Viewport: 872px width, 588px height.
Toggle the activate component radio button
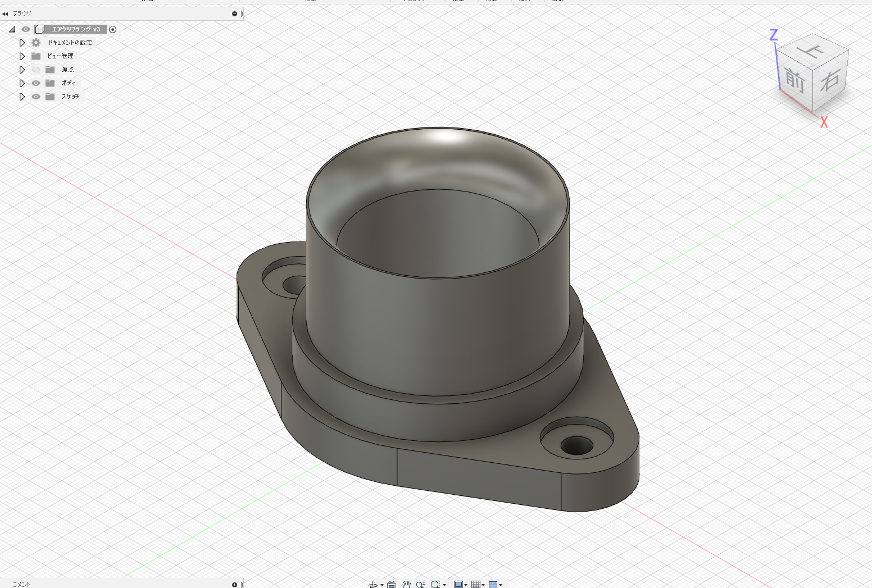point(112,29)
